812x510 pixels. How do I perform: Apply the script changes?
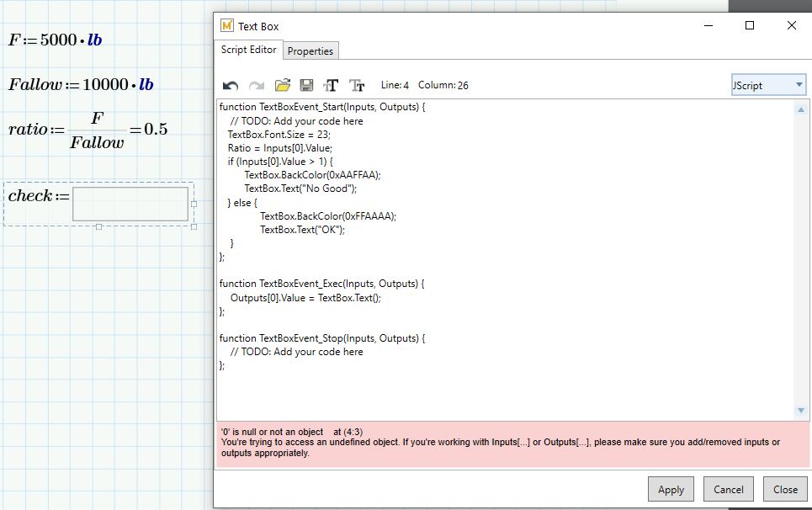671,489
